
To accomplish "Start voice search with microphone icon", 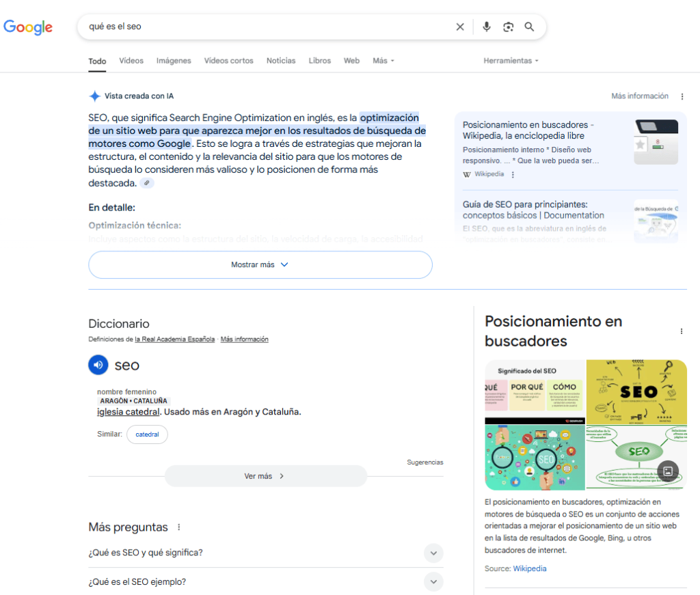I will tap(487, 27).
